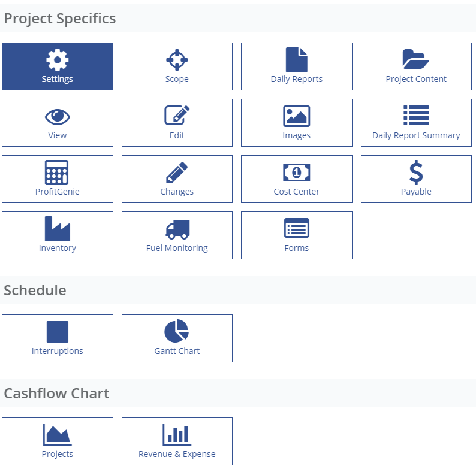Open Changes pencil icon
This screenshot has width=476, height=469.
point(177,172)
